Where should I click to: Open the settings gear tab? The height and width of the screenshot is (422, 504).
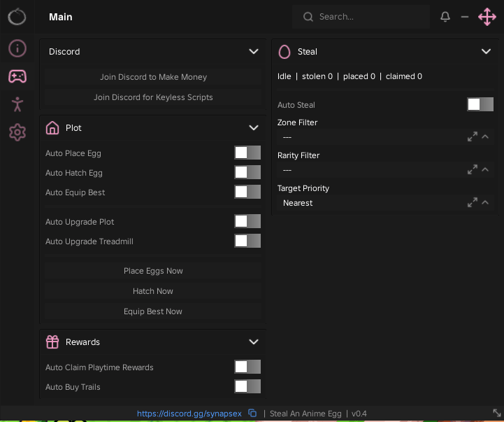click(17, 132)
